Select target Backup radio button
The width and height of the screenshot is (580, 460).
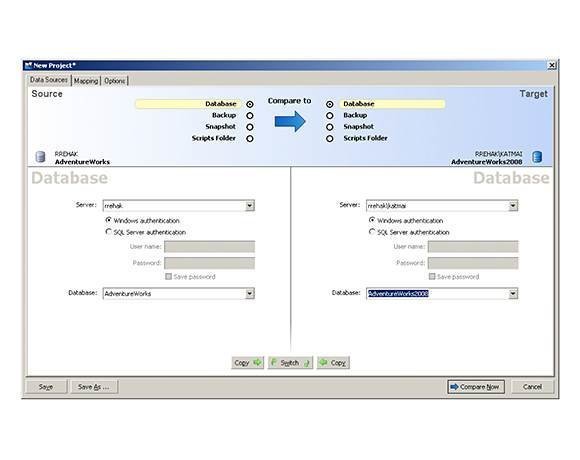[x=330, y=116]
